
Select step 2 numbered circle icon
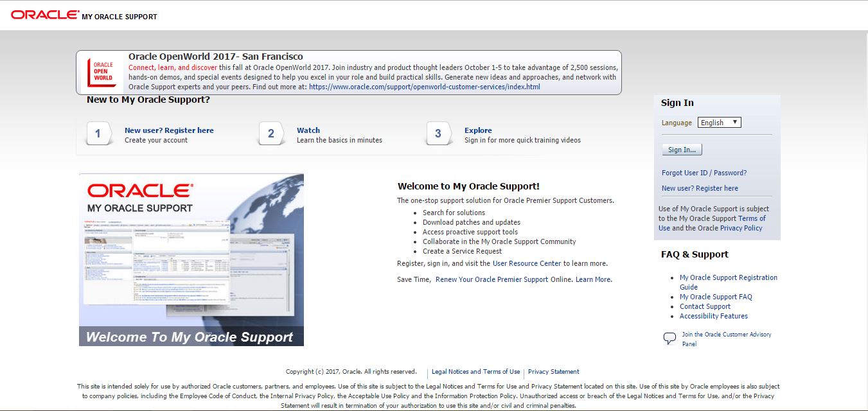[271, 134]
